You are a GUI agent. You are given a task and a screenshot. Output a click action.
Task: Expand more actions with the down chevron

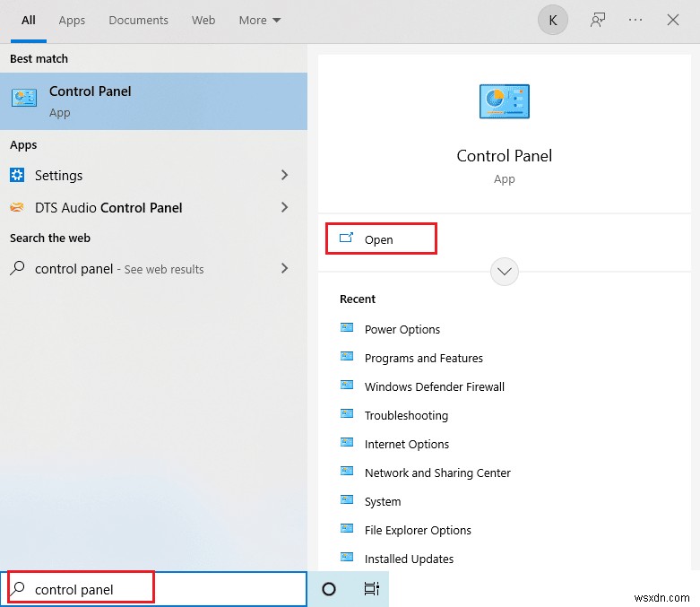pyautogui.click(x=505, y=272)
